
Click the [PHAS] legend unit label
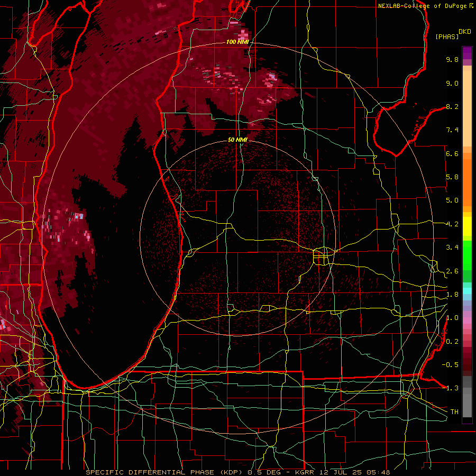coord(447,36)
